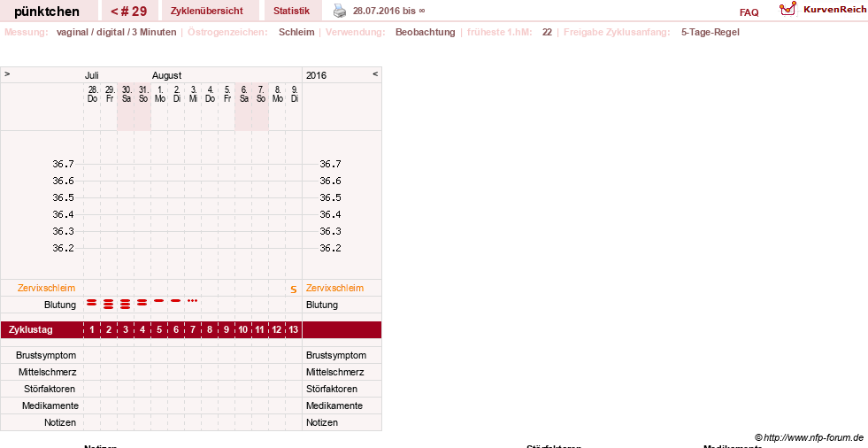Click the left 36.7 temperature label

63,164
